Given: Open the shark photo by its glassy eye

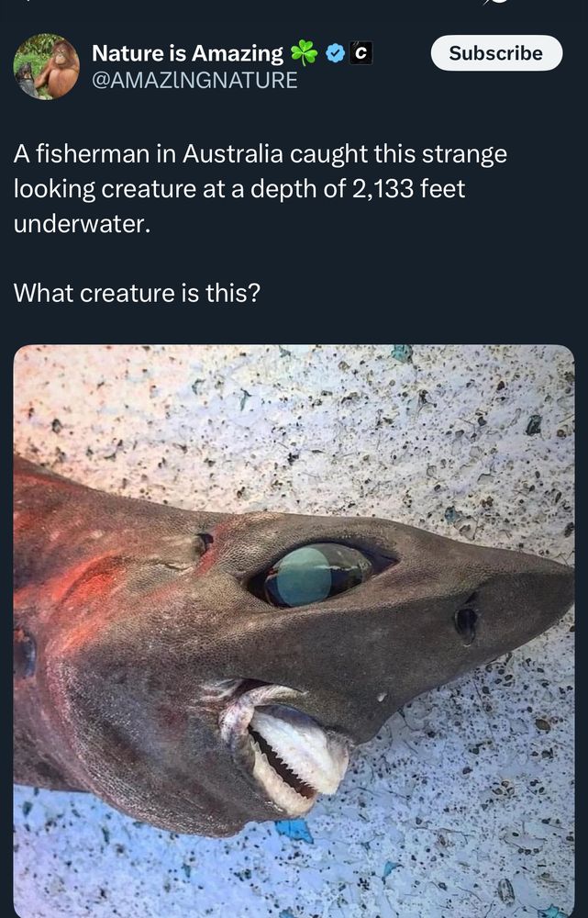Looking at the screenshot, I should [319, 575].
